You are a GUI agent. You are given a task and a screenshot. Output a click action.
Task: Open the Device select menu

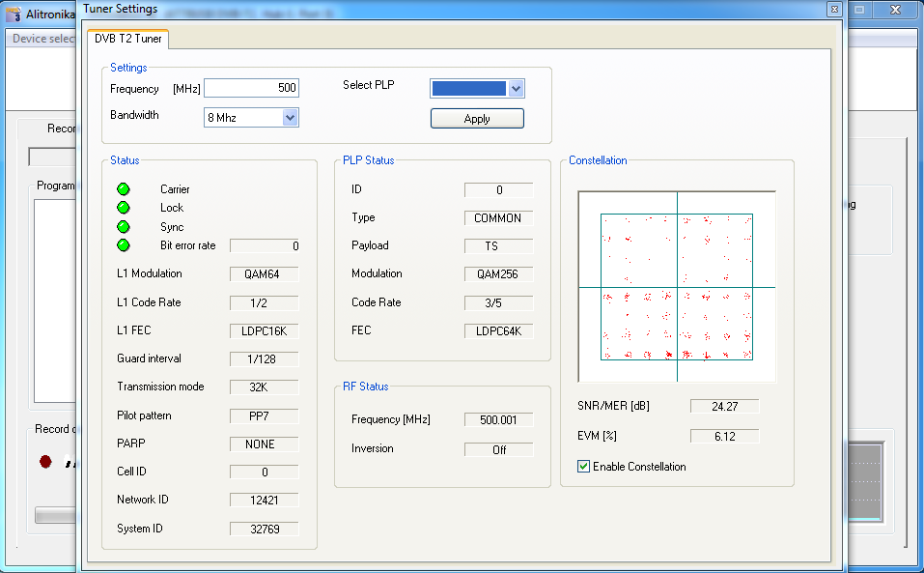coord(42,39)
